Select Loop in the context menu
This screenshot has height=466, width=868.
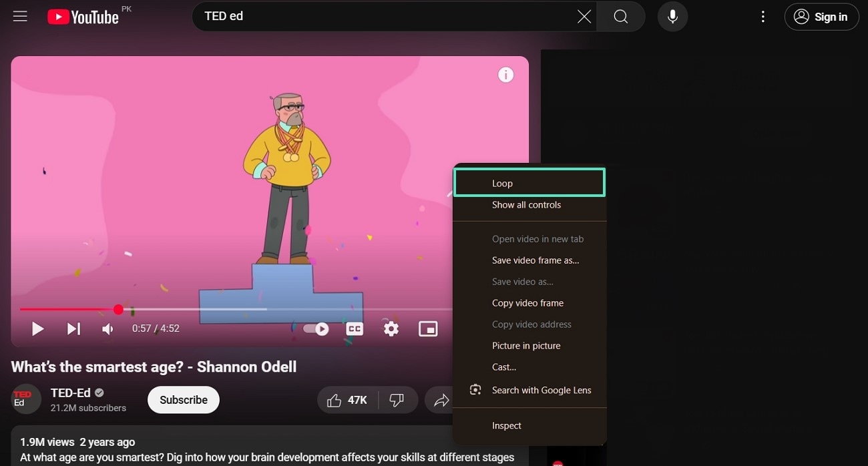pyautogui.click(x=529, y=183)
